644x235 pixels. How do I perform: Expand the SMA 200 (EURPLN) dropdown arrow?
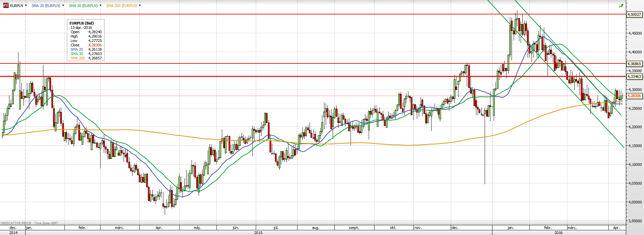click(x=140, y=5)
